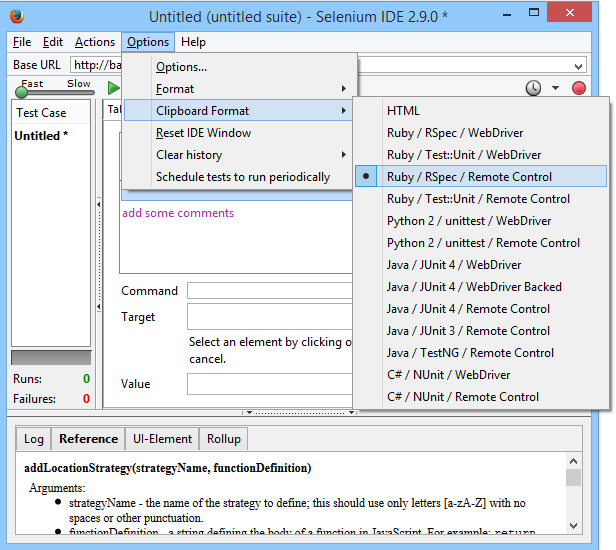Select Java / JUnit 4 / Remote Control
Image resolution: width=616 pixels, height=550 pixels.
tap(481, 309)
